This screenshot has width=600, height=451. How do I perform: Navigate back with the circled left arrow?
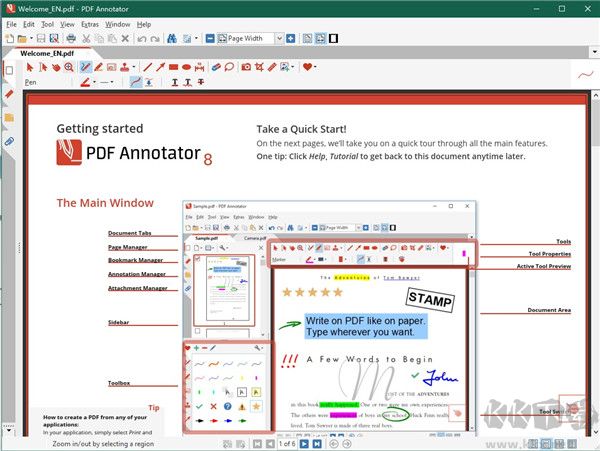click(x=334, y=444)
